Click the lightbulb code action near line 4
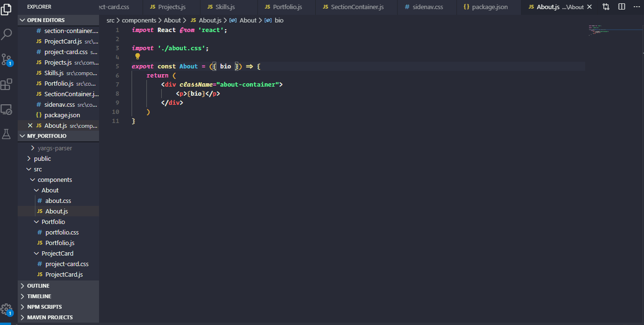 [137, 56]
